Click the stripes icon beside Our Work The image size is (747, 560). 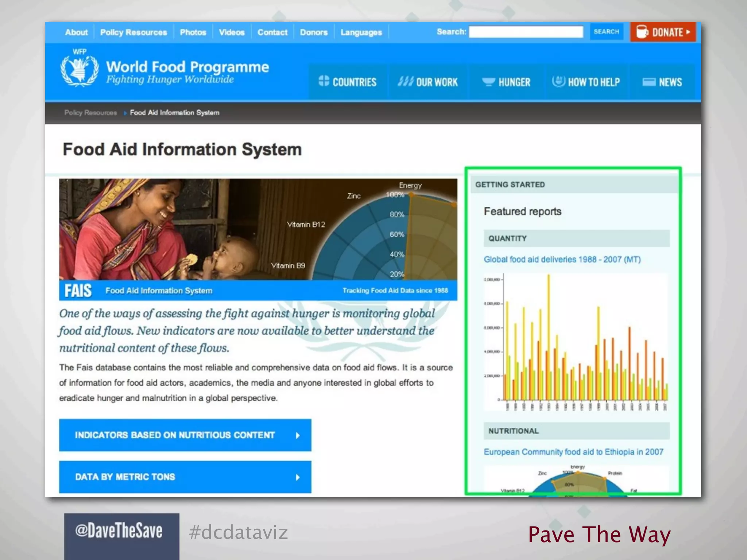[406, 81]
